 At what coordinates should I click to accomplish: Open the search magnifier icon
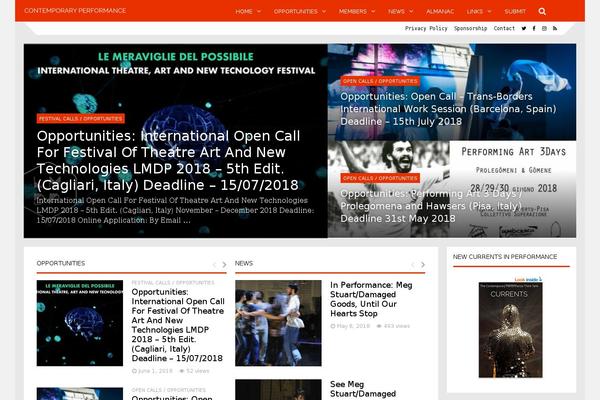[x=542, y=11]
